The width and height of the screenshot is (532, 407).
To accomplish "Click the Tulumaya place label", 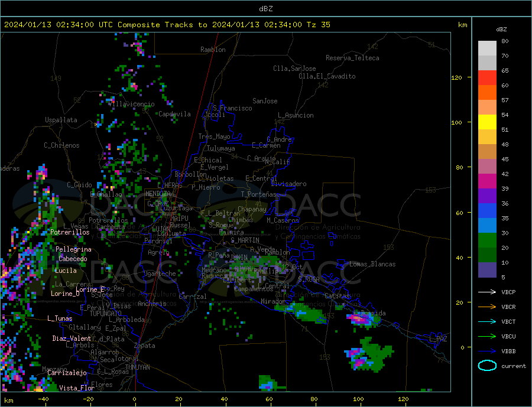I will (x=221, y=148).
